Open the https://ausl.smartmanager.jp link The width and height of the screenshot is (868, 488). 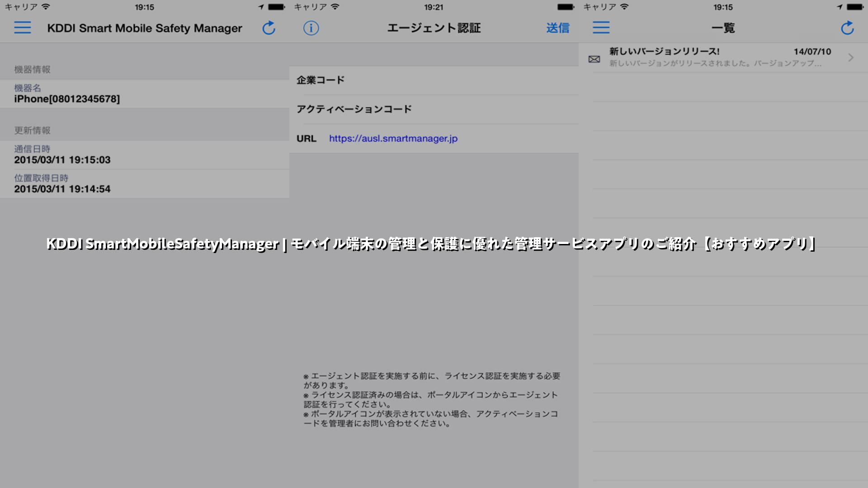[393, 139]
